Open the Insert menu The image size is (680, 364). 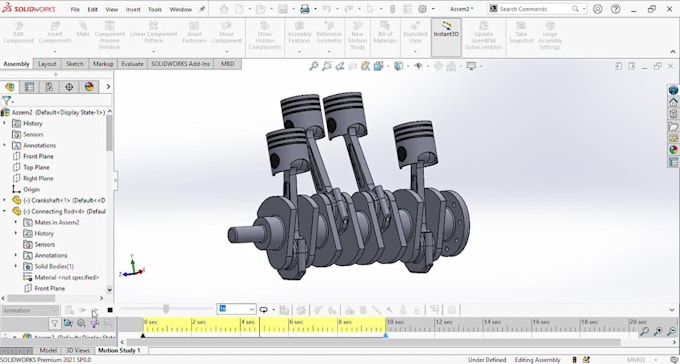point(133,10)
